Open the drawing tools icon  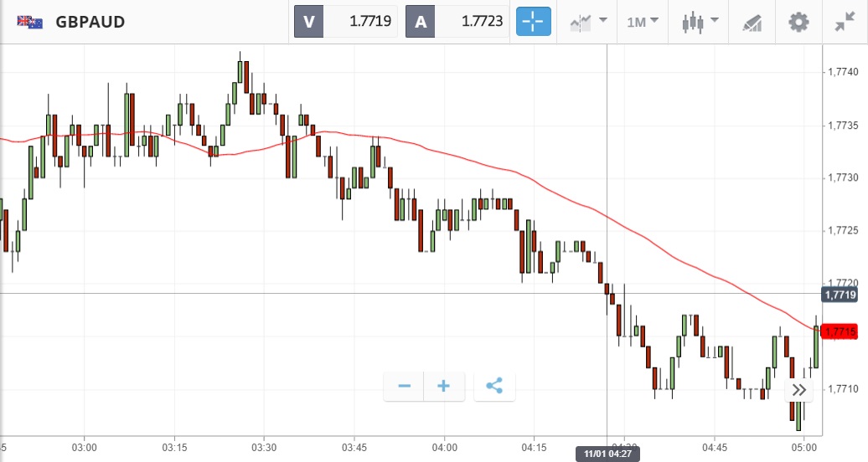[752, 23]
